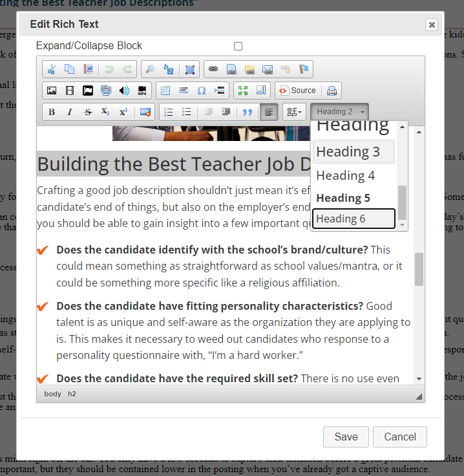Choose Heading 4 from format list
Viewport: 464px width, 476px height.
pyautogui.click(x=353, y=175)
